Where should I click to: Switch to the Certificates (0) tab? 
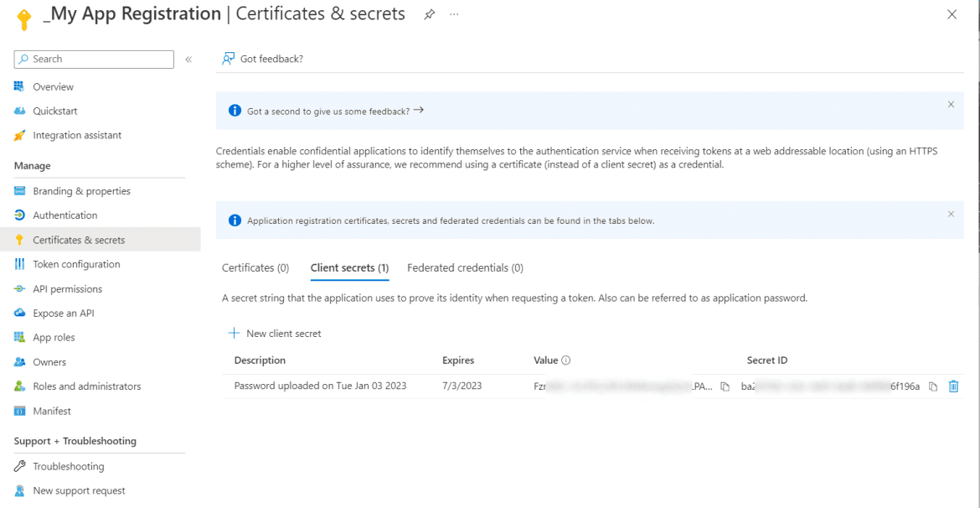coord(255,267)
